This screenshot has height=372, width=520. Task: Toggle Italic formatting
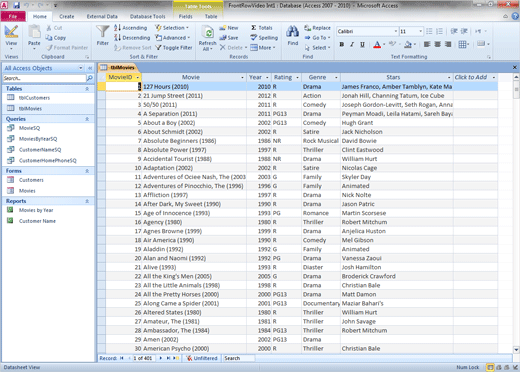pos(352,44)
